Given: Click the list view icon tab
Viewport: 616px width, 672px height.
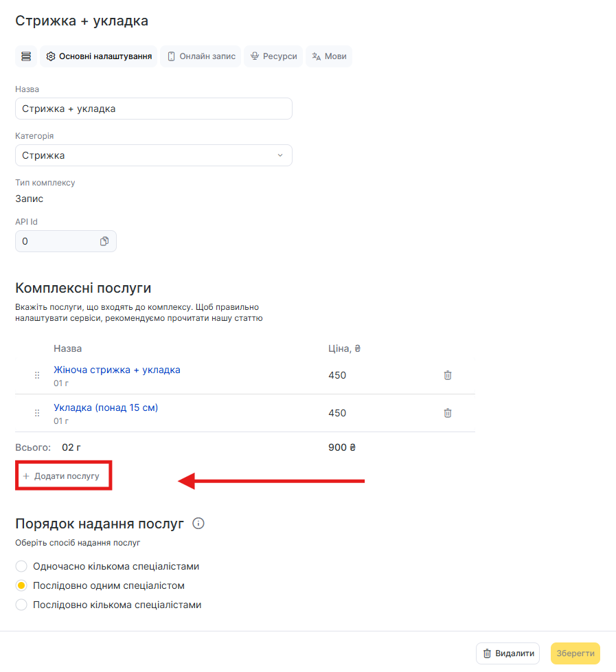Looking at the screenshot, I should 26,56.
